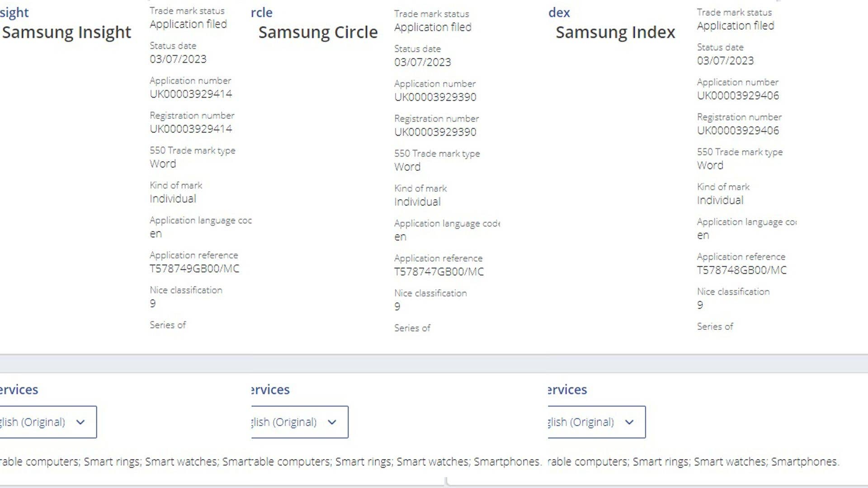Screen dimensions: 868x488
Task: Click application reference T578749GB00/MC
Action: [x=194, y=269]
